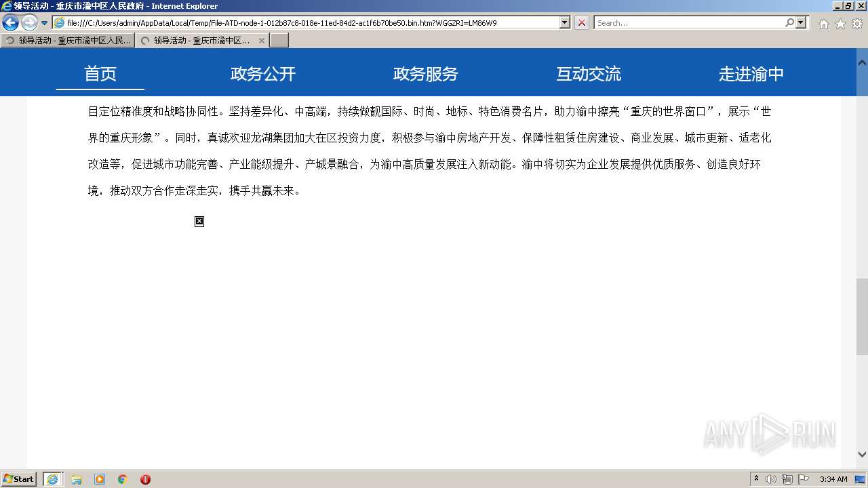The height and width of the screenshot is (488, 868).
Task: Open the recent pages dropdown arrow
Action: pyautogui.click(x=44, y=23)
